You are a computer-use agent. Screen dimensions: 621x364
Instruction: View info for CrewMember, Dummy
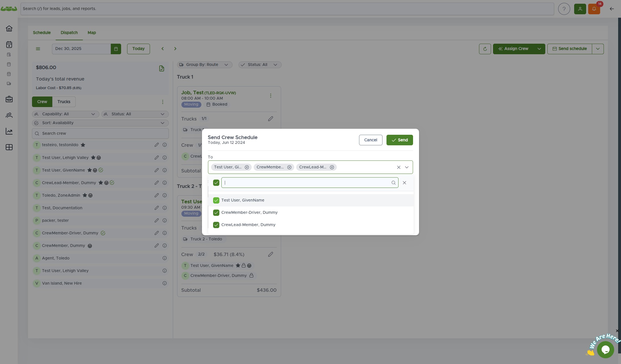coord(165,246)
